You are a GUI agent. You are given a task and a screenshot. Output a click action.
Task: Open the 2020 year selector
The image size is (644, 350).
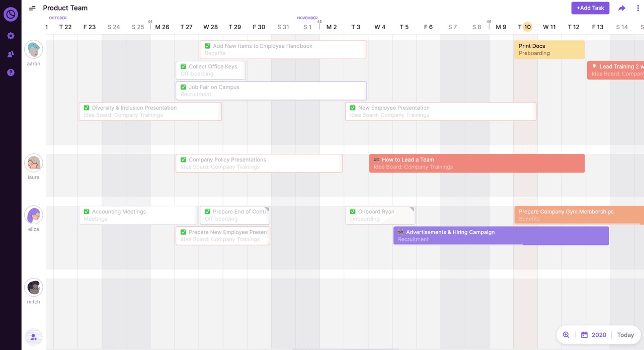[x=600, y=334]
